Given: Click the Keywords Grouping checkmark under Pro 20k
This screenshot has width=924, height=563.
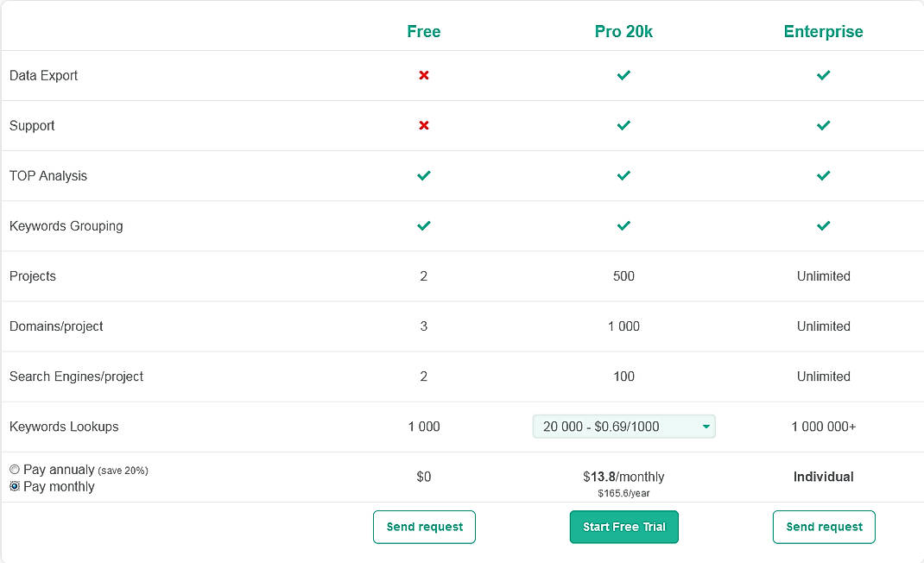Looking at the screenshot, I should click(623, 225).
